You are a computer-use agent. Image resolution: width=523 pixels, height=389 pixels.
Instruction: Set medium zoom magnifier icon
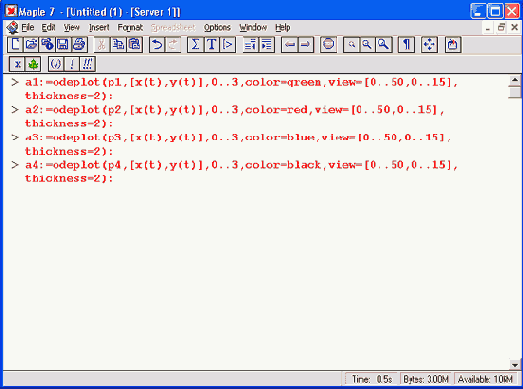click(x=367, y=44)
